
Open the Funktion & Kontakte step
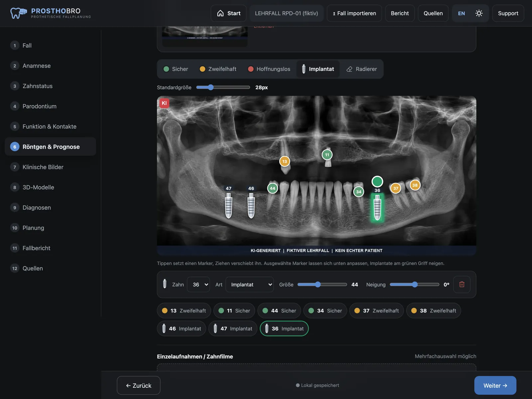coord(51,127)
